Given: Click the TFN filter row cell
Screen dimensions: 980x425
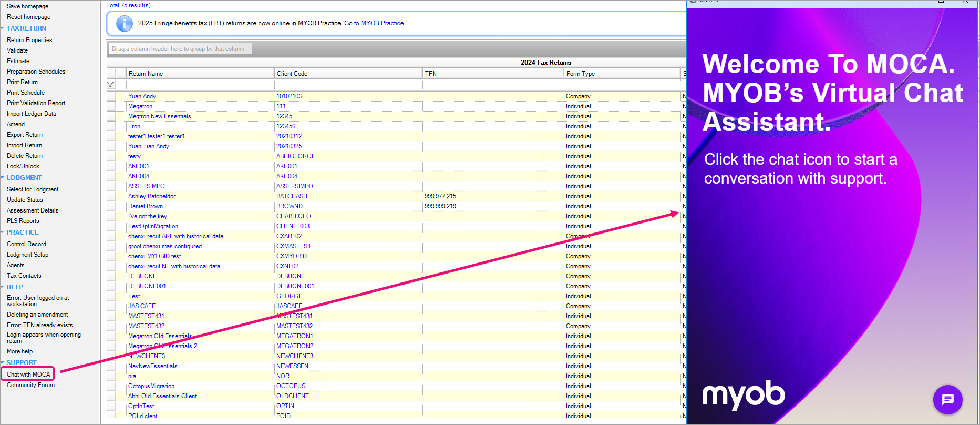Looking at the screenshot, I should pos(492,85).
